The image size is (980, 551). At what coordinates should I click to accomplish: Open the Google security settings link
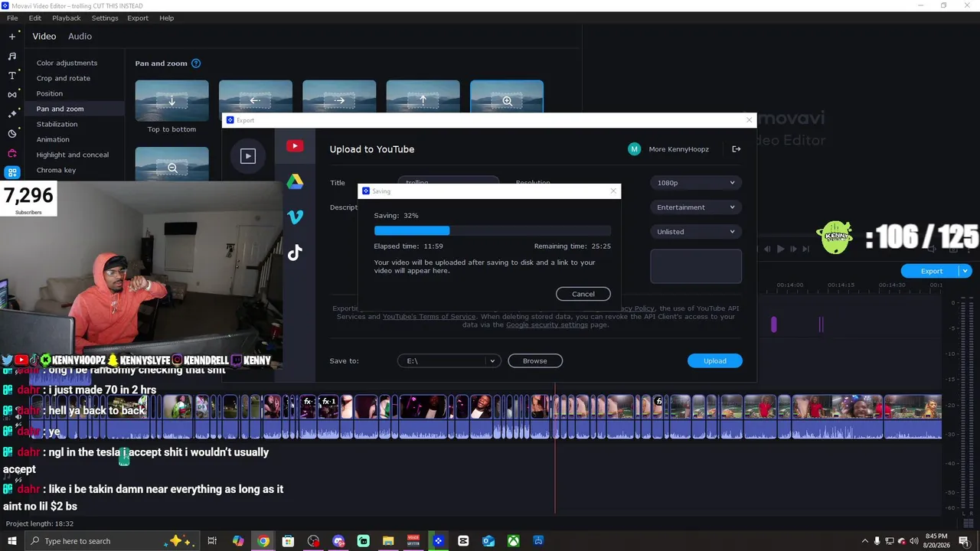point(547,324)
